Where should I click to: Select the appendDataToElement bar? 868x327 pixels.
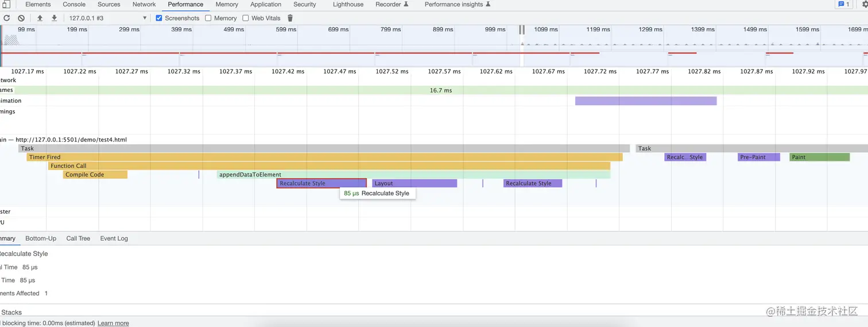[413, 175]
